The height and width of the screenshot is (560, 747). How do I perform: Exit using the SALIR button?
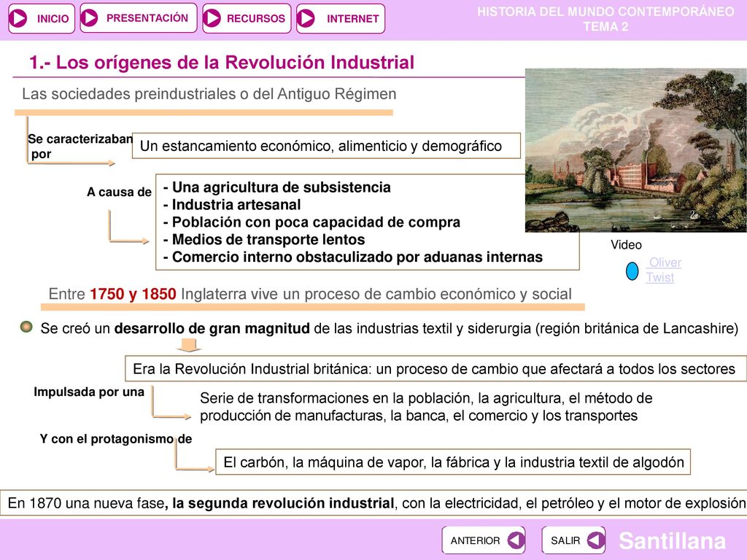point(573,540)
